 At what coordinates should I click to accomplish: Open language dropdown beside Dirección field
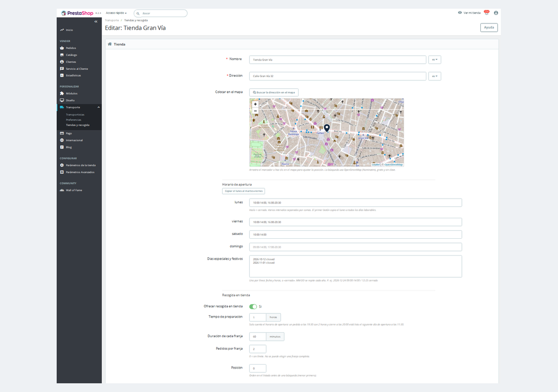pyautogui.click(x=434, y=76)
